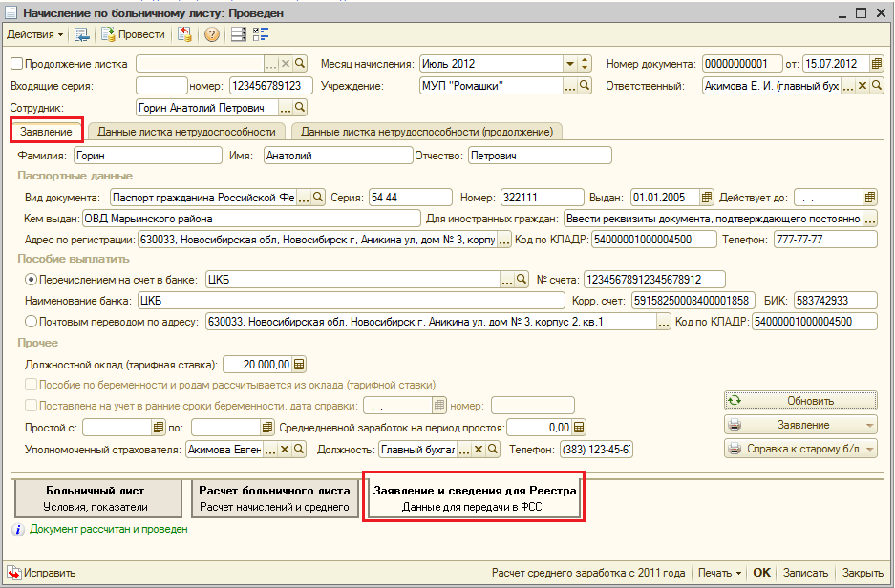Image resolution: width=895 pixels, height=588 pixels.
Task: Click the Провести toolbar button
Action: (x=133, y=34)
